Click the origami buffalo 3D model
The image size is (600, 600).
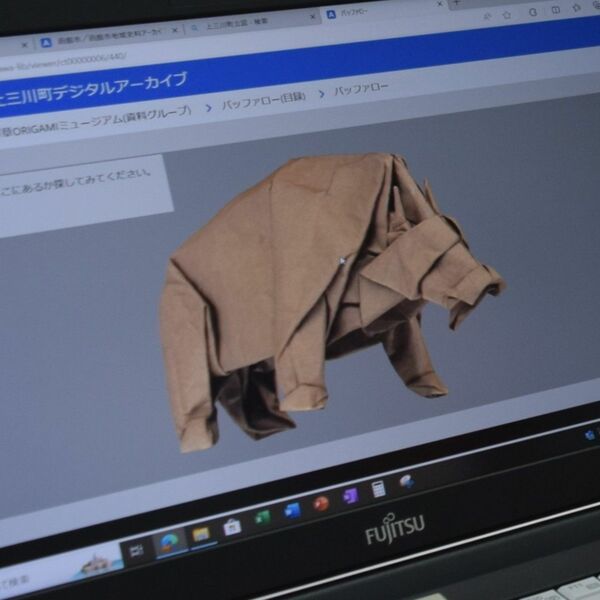tap(332, 302)
